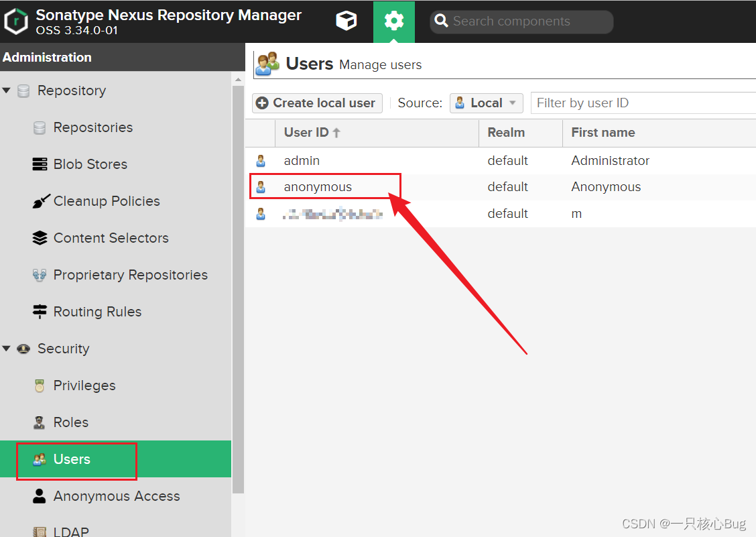Viewport: 756px width, 537px height.
Task: Collapse the Repository tree section
Action: [x=6, y=91]
